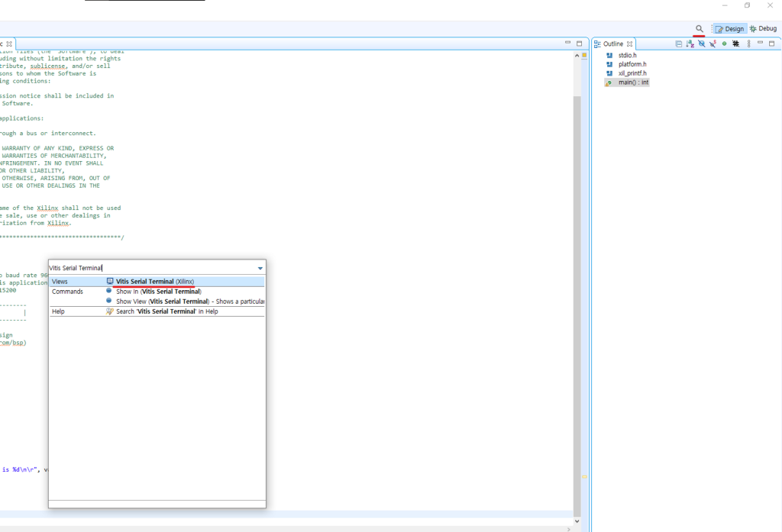Close the Outline tab

point(629,44)
